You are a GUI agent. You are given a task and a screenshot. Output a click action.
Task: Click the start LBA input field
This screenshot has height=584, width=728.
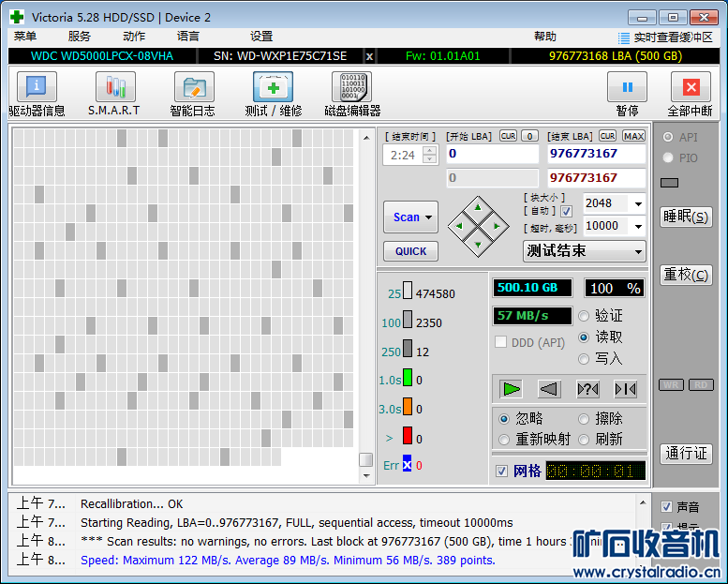point(492,154)
